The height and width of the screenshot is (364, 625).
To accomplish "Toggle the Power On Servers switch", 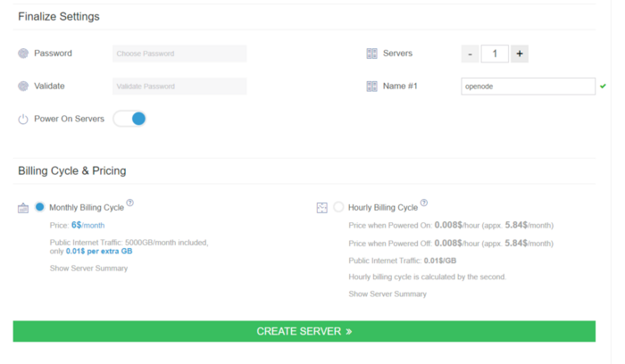I will 129,119.
